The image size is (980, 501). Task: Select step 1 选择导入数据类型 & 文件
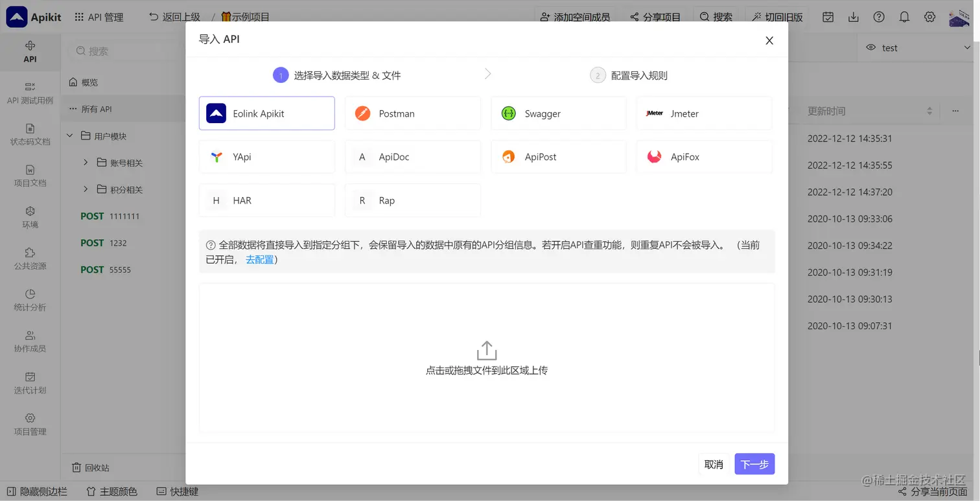(337, 75)
